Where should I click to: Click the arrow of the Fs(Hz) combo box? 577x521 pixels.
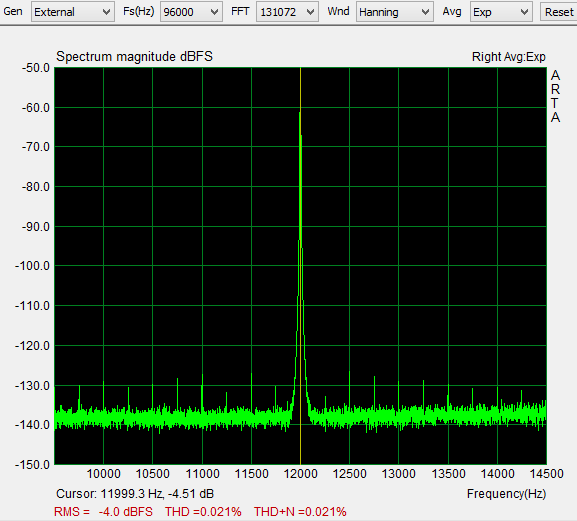pyautogui.click(x=214, y=12)
